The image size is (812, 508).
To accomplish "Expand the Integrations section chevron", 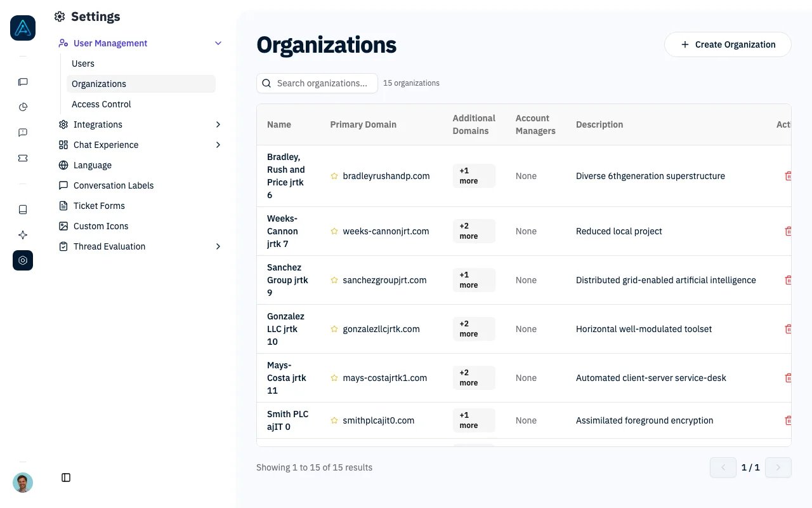I will [218, 124].
